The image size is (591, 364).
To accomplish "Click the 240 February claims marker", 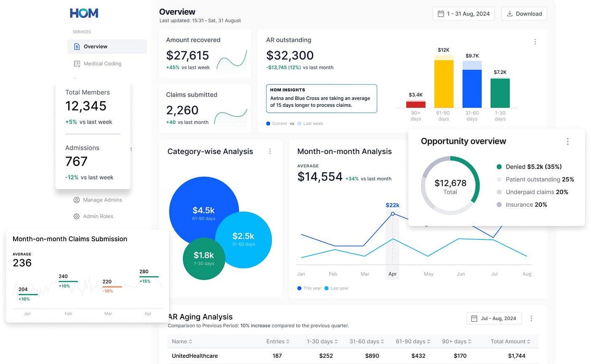I will coord(68,281).
